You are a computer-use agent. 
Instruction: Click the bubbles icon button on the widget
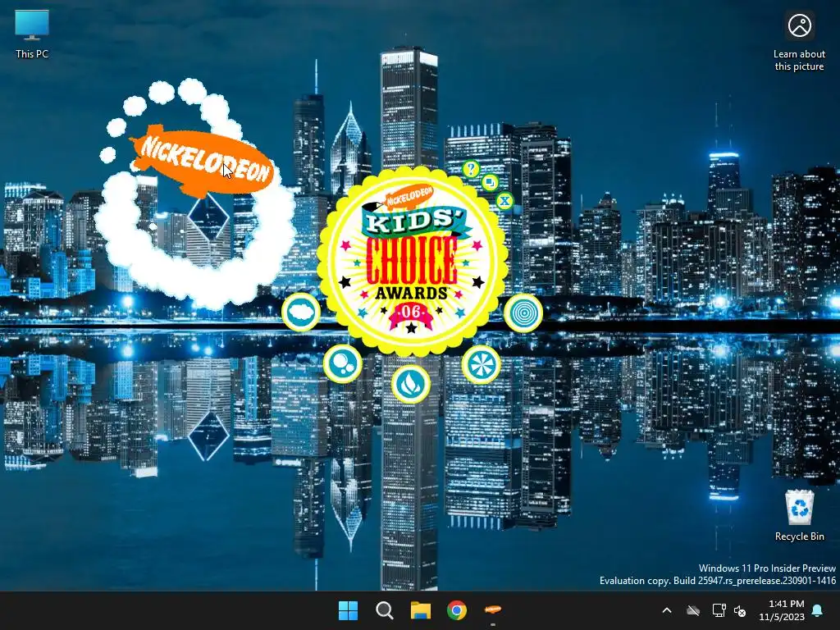(342, 363)
